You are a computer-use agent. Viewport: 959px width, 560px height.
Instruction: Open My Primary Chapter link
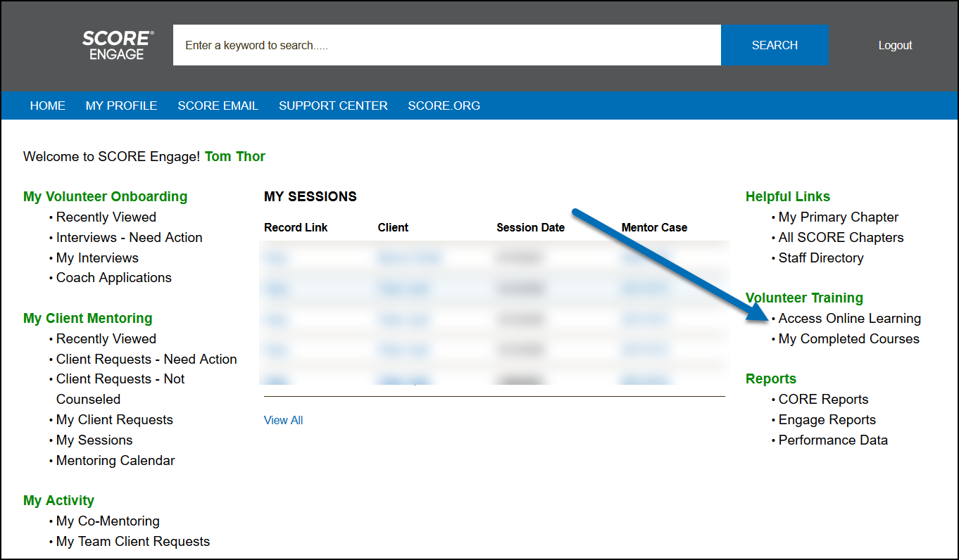839,217
